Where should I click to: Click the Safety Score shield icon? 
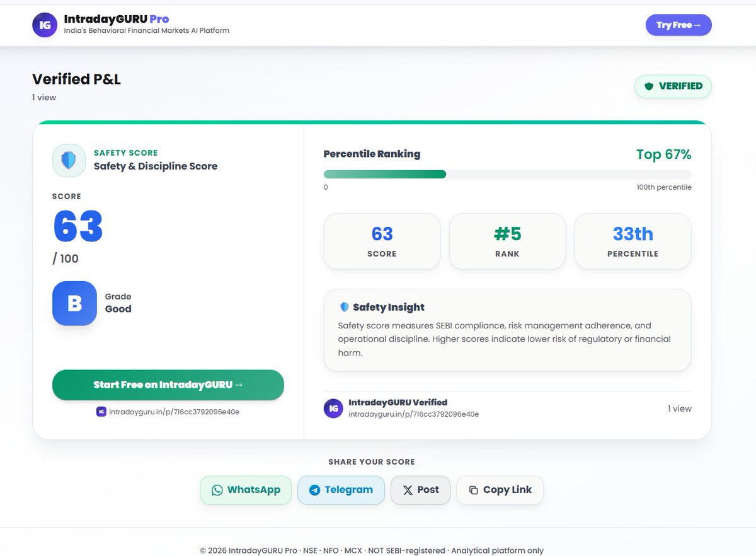tap(69, 160)
